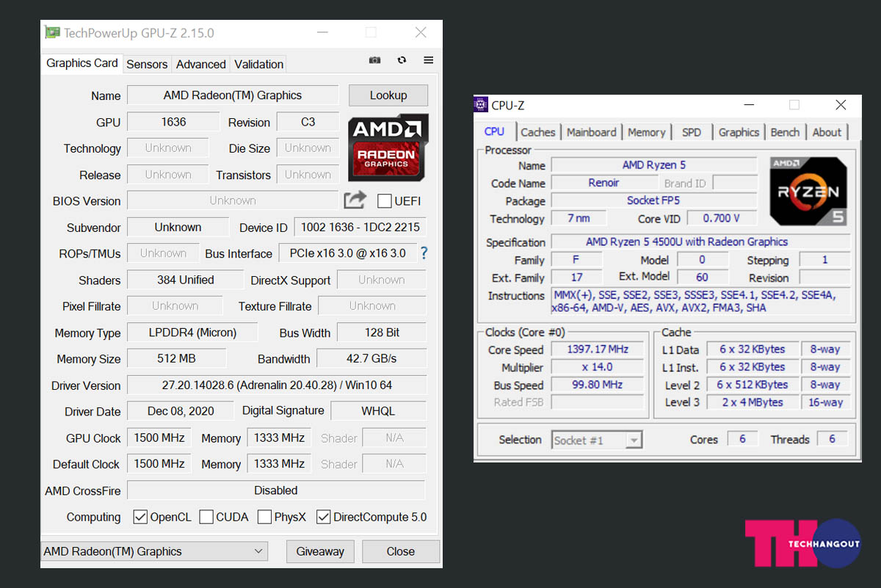Enable the CUDA checkbox
Screen dimensions: 881x588
coord(206,517)
